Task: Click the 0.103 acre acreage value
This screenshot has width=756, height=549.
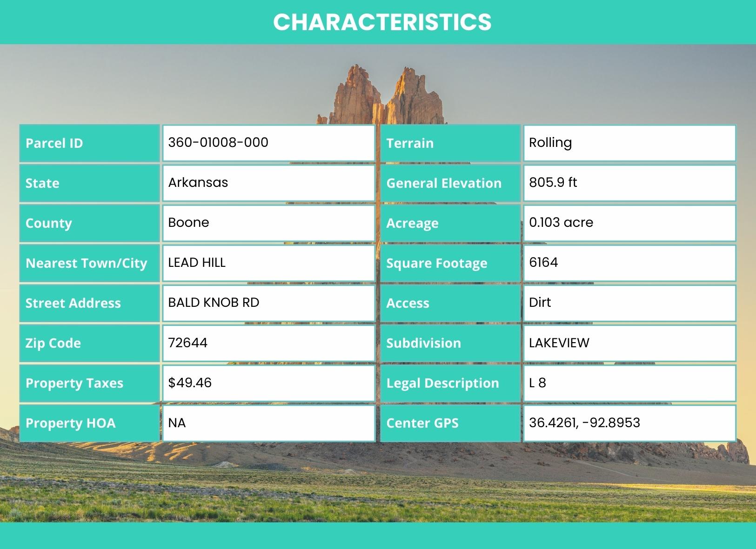Action: 561,222
